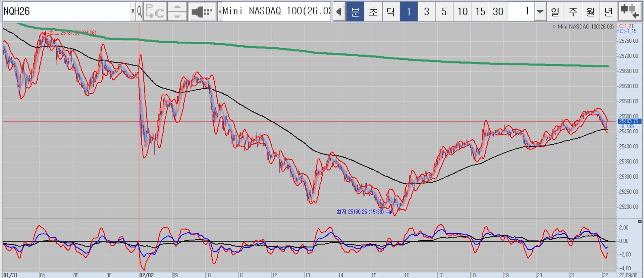Select the weekly (주) period tab
Screen dimensions: 644x278
tap(573, 12)
